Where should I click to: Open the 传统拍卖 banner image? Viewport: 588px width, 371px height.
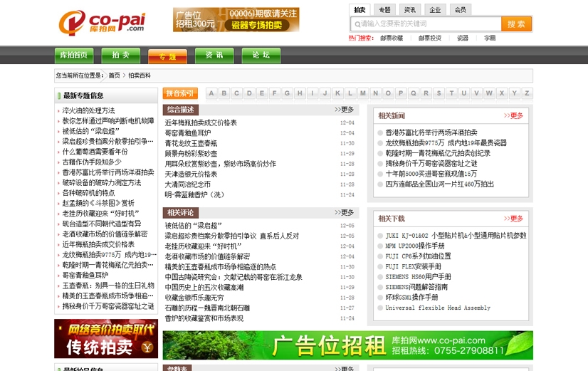(106, 338)
